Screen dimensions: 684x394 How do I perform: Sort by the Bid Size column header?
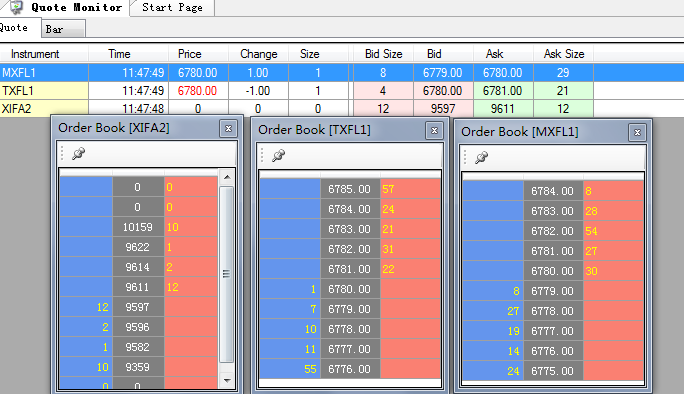click(383, 54)
